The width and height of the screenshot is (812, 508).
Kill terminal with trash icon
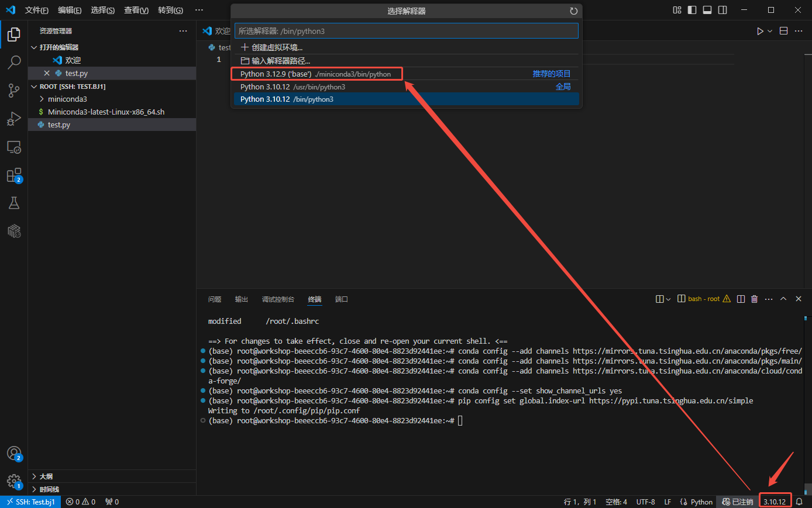pos(754,299)
